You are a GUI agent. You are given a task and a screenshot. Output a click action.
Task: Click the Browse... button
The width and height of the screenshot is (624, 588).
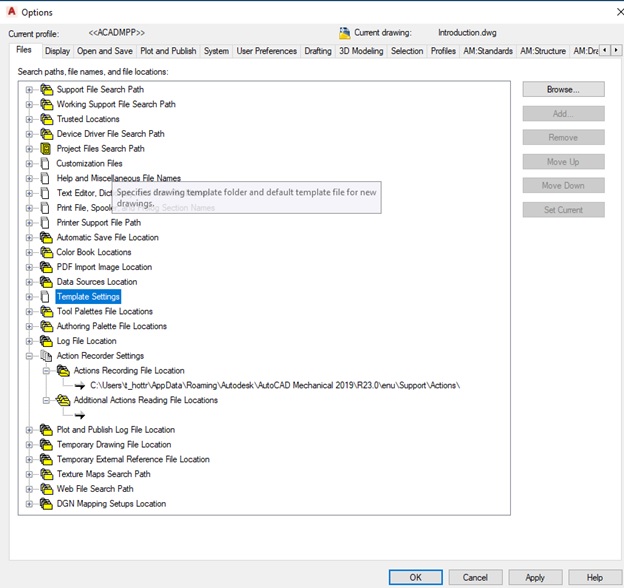click(x=563, y=90)
